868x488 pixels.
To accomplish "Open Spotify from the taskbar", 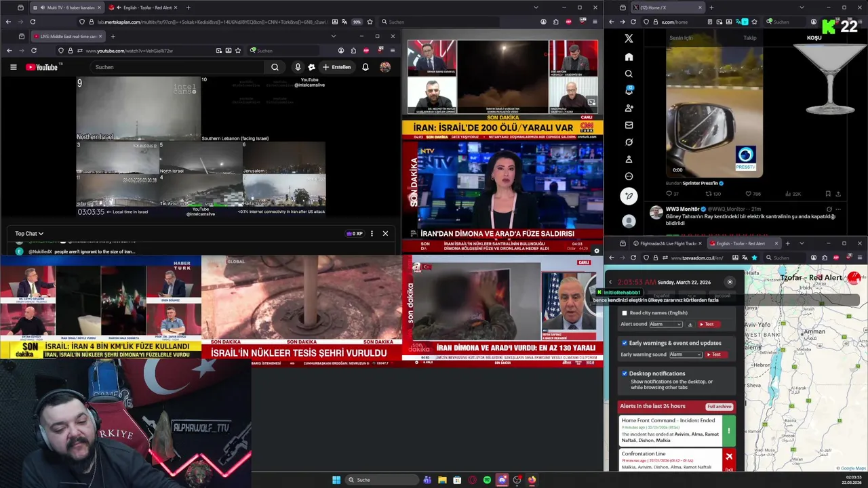I will [x=487, y=480].
